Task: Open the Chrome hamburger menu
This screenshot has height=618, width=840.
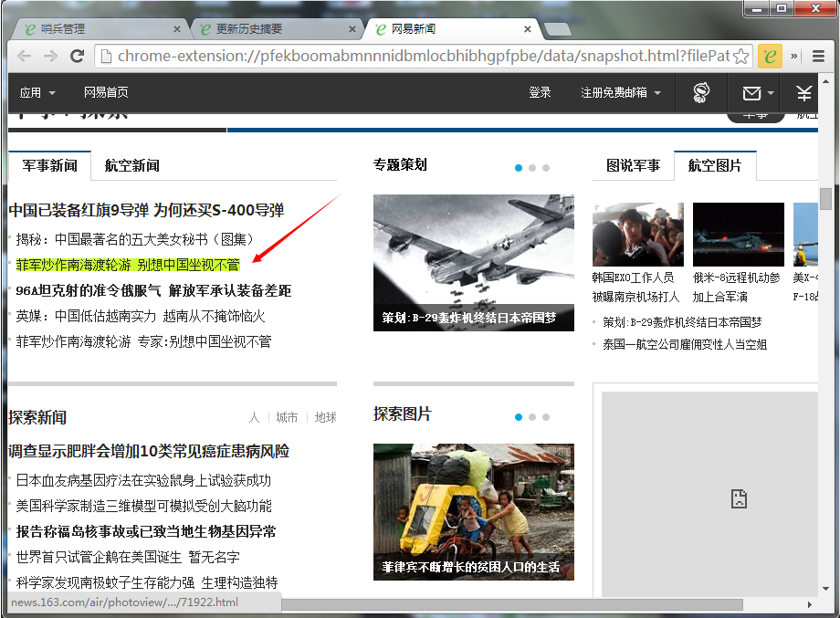Action: [x=818, y=57]
